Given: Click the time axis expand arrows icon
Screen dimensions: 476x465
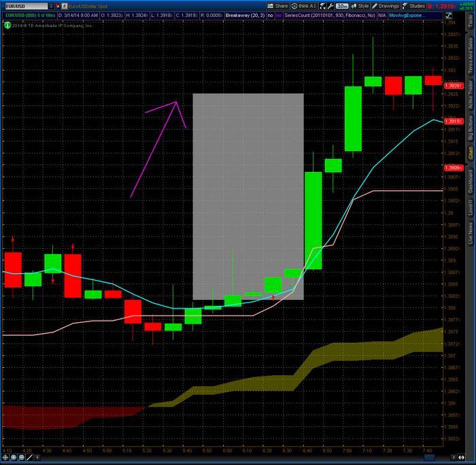Looking at the screenshot, I should 461,458.
